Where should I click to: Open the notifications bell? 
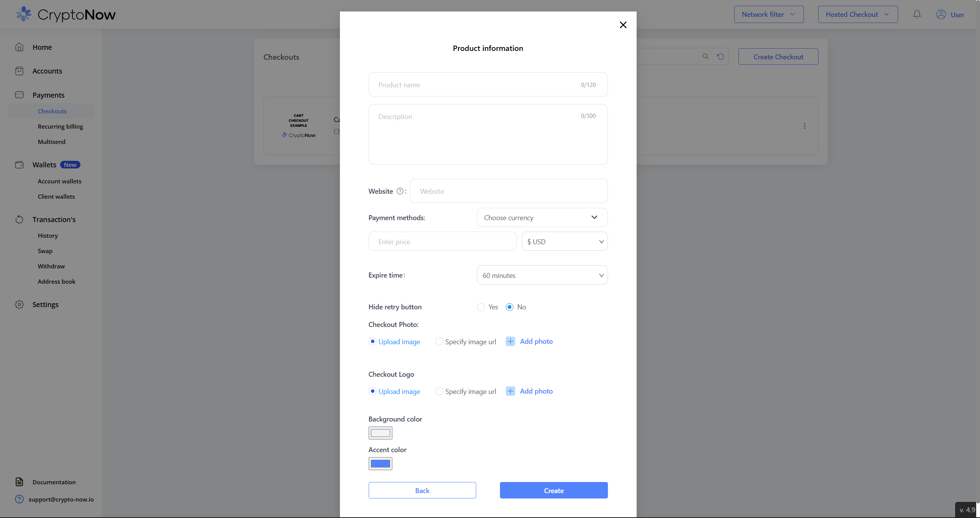tap(917, 14)
